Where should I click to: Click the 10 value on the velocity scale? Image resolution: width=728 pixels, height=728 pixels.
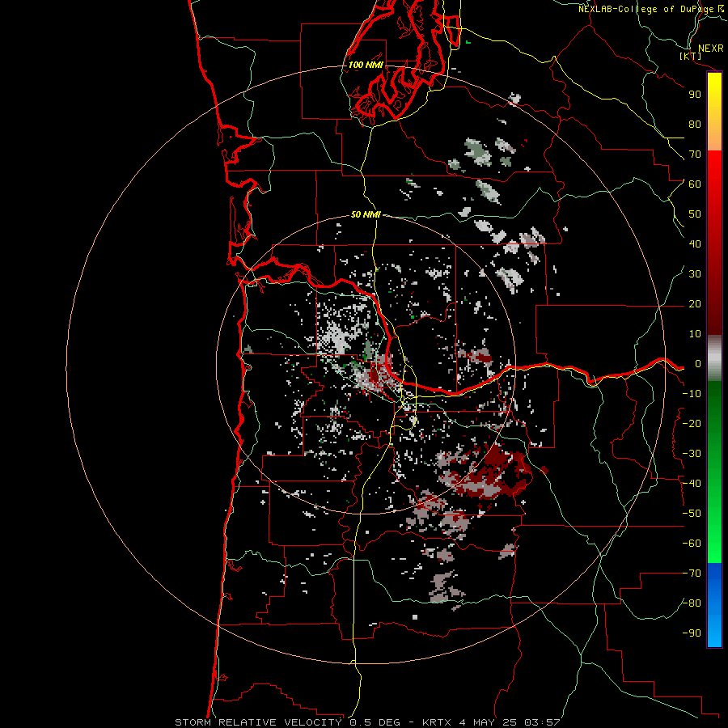click(695, 334)
